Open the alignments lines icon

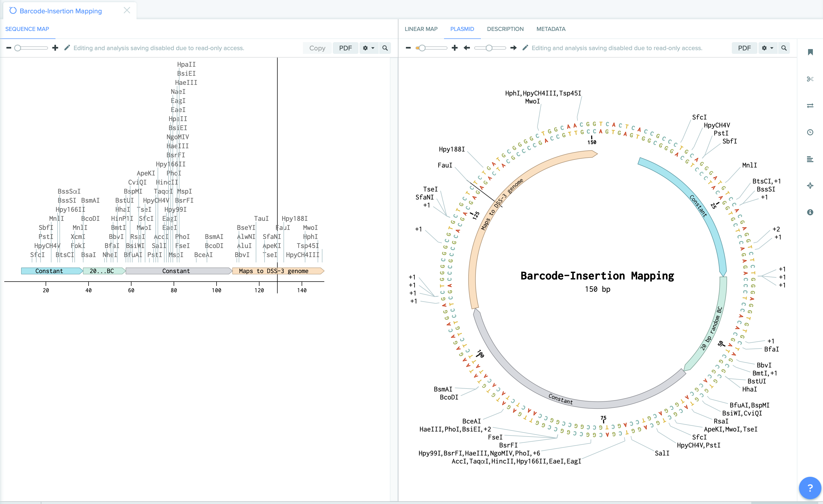pos(810,159)
